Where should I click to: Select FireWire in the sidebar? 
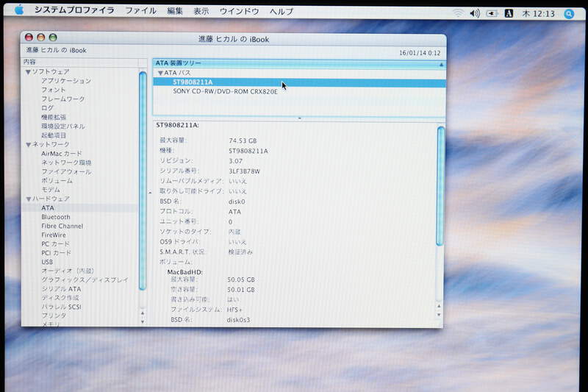(x=54, y=235)
